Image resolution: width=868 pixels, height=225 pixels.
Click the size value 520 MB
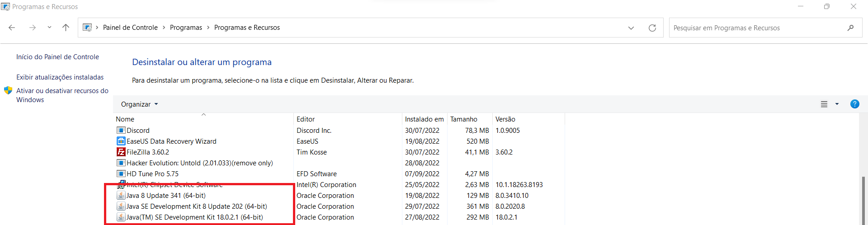[478, 141]
